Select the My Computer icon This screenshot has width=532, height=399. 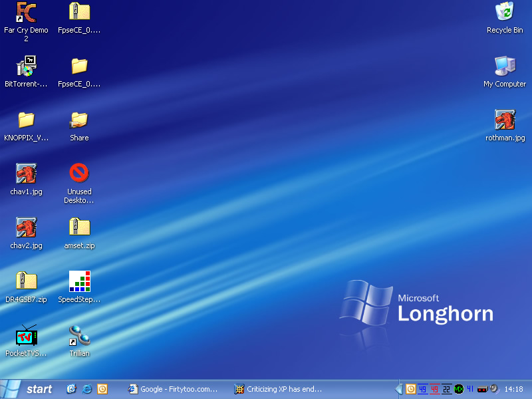pos(505,66)
